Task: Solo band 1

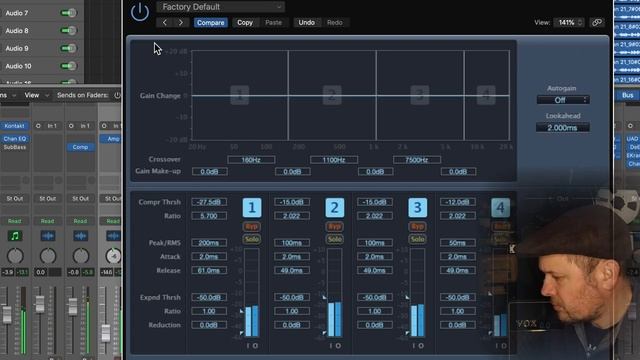Action: tap(252, 239)
